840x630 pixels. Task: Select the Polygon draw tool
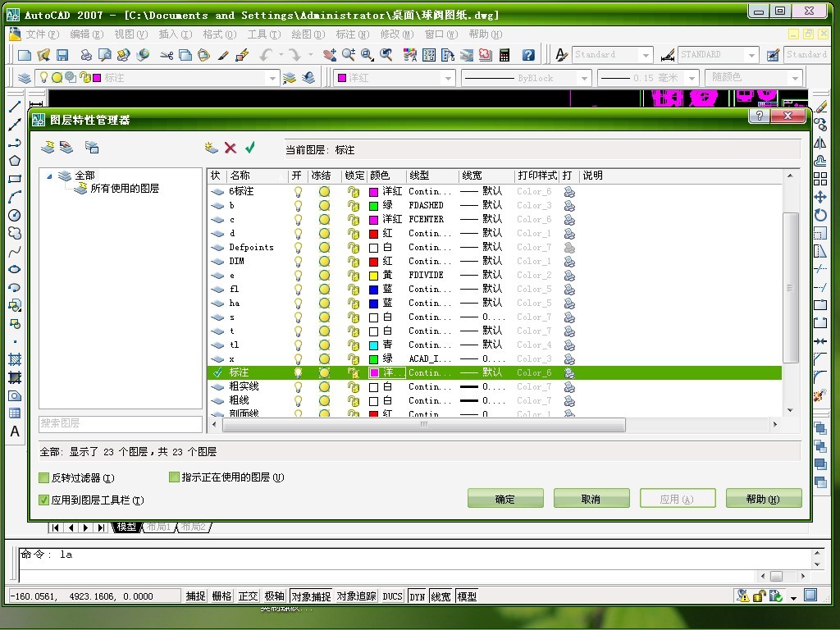(x=15, y=161)
